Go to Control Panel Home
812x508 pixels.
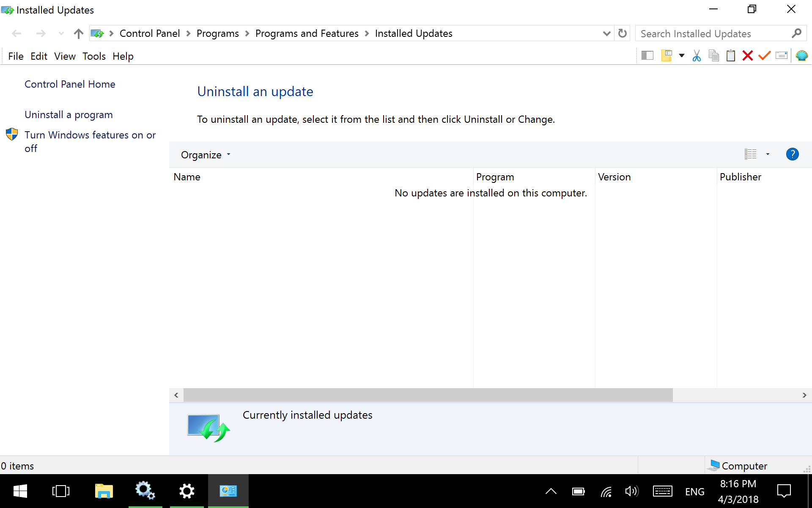(x=70, y=84)
